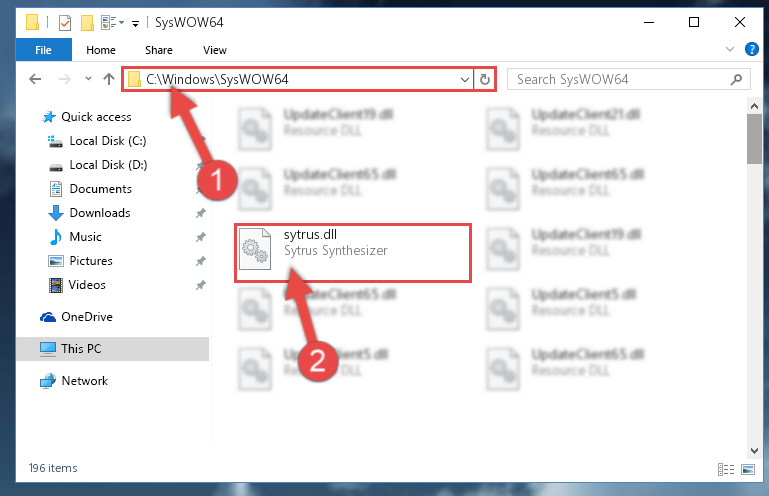Go up one folder level arrow
The width and height of the screenshot is (769, 496).
pyautogui.click(x=109, y=79)
